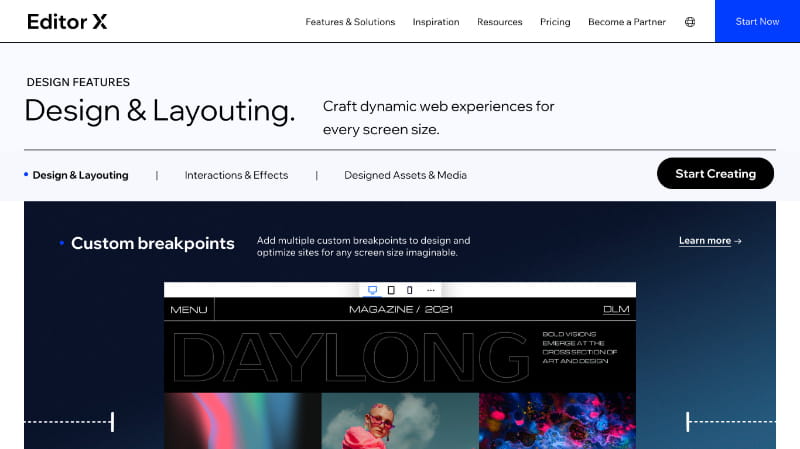Follow the Learn more link
The image size is (800, 449).
click(710, 241)
